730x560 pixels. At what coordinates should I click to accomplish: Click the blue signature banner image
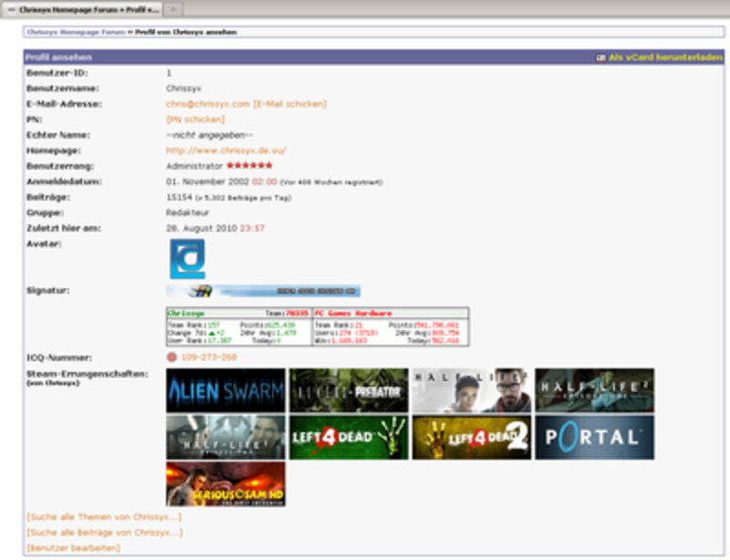[x=263, y=291]
